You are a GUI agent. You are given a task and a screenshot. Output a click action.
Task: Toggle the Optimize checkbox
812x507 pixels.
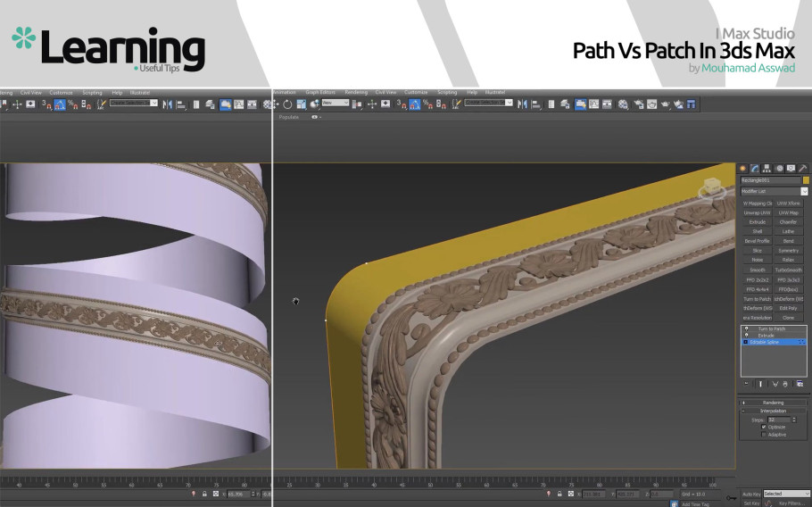point(763,427)
